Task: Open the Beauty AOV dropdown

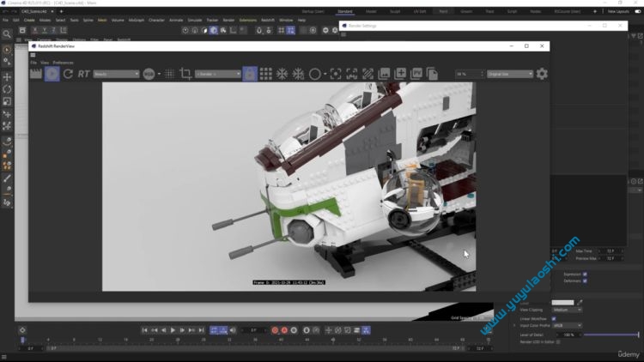Action: (116, 74)
